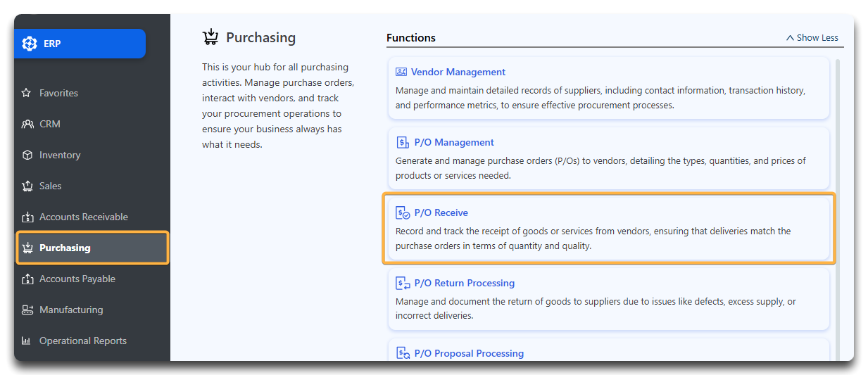Click the Accounts Receivable icon in sidebar
The height and width of the screenshot is (375, 868).
27,217
